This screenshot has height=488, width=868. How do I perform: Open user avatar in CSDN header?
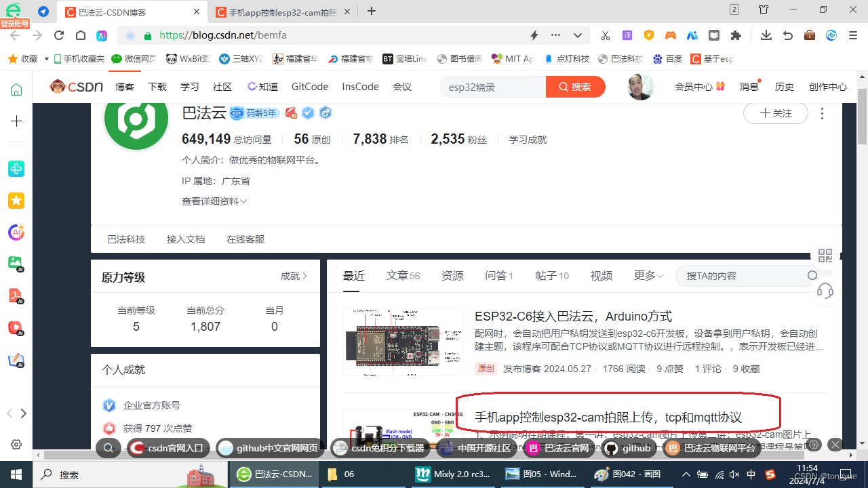(641, 87)
